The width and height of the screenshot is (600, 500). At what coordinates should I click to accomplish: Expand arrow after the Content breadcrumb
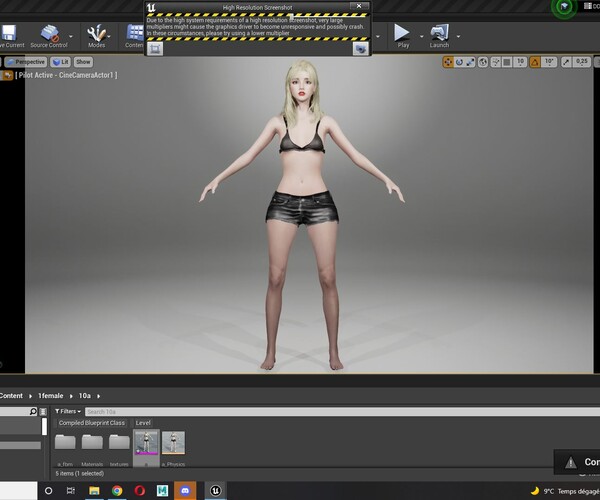(x=30, y=396)
